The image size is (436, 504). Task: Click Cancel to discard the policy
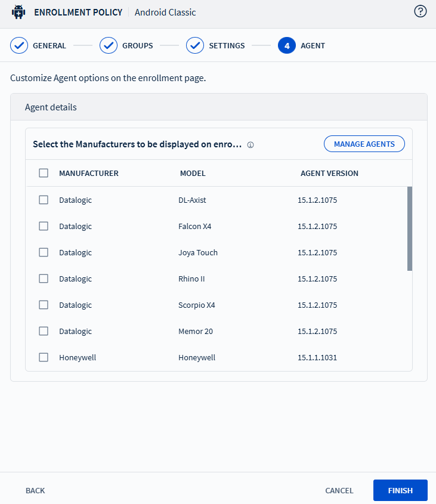(339, 490)
